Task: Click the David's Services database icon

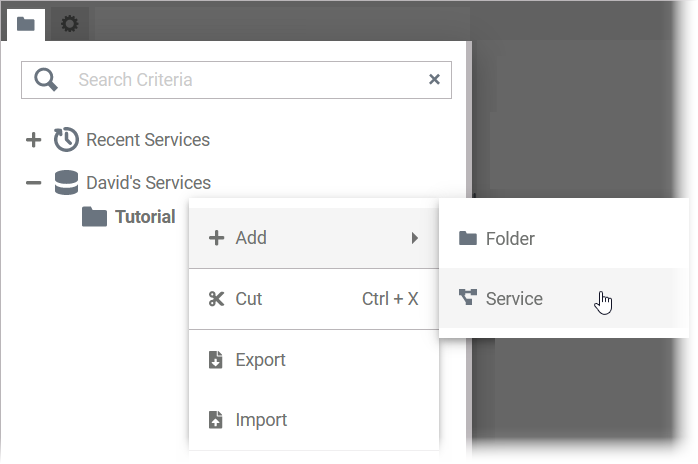Action: (x=66, y=183)
